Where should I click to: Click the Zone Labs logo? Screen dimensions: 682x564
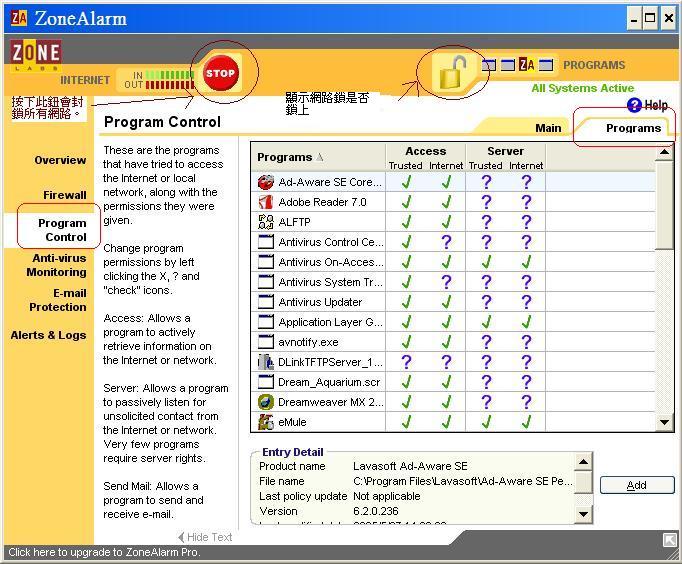coord(36,55)
